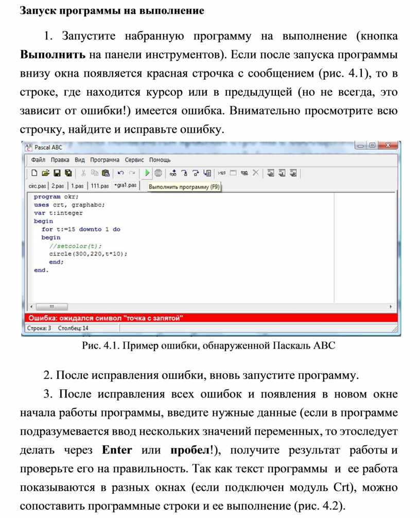Open the Помощь menu

tap(160, 160)
